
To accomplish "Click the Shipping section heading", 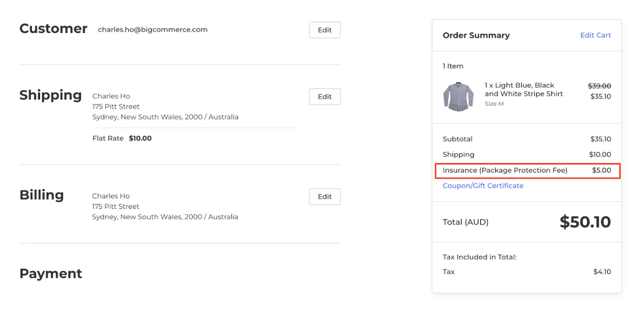I will (51, 95).
